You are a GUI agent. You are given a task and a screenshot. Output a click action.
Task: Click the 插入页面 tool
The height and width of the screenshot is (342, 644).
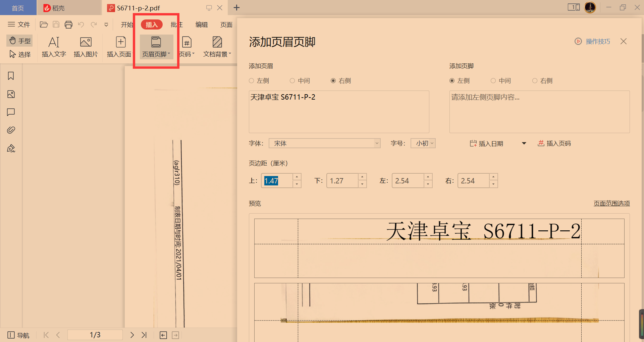pyautogui.click(x=119, y=47)
